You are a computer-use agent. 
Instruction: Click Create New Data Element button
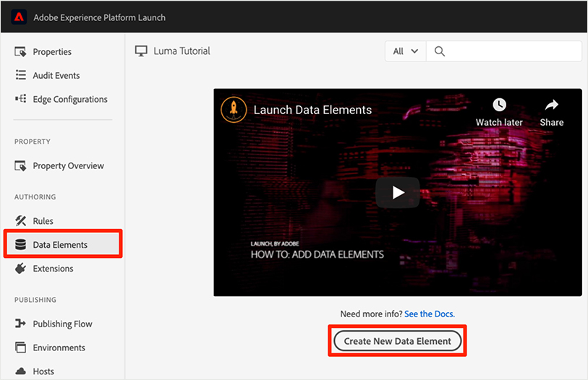point(398,341)
